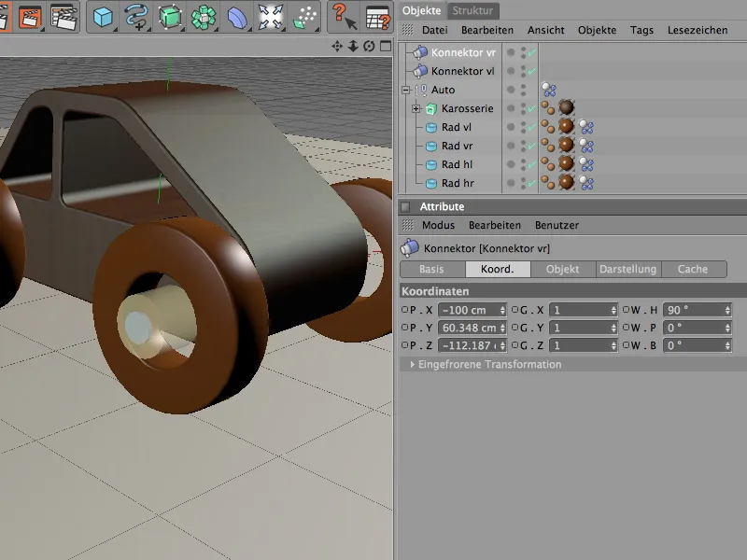The image size is (747, 560).
Task: Select the spline draw tool icon
Action: coord(136,16)
